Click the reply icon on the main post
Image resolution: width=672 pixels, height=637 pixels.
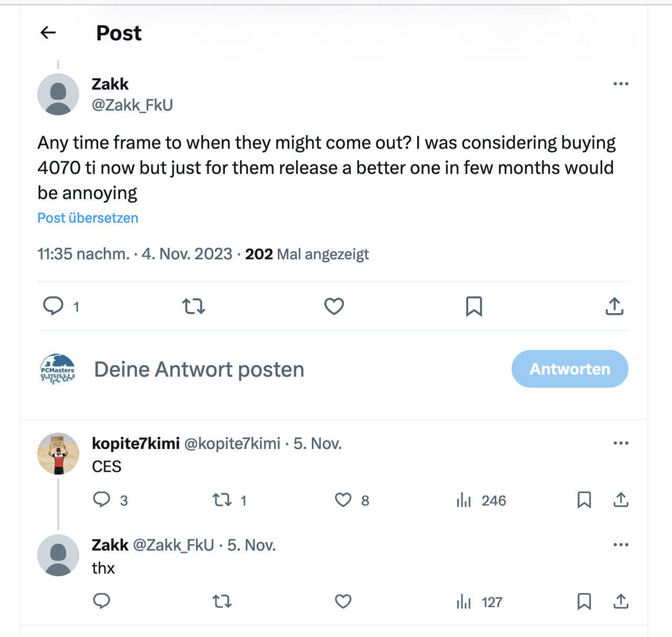click(53, 306)
